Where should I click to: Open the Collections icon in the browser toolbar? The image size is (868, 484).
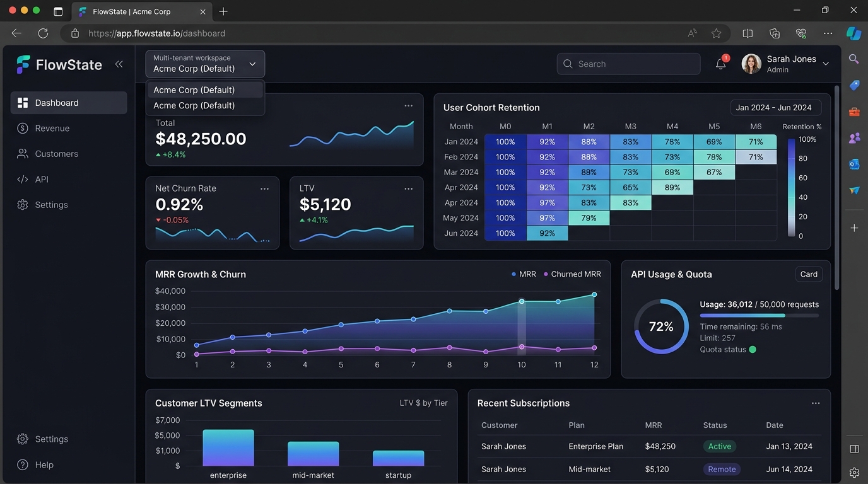pos(775,33)
